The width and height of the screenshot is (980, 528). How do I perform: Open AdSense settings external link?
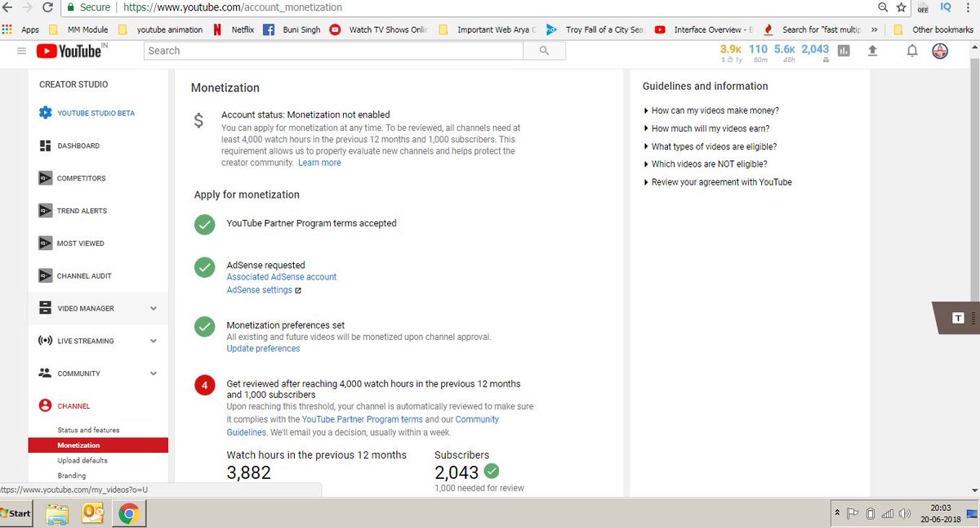[264, 290]
